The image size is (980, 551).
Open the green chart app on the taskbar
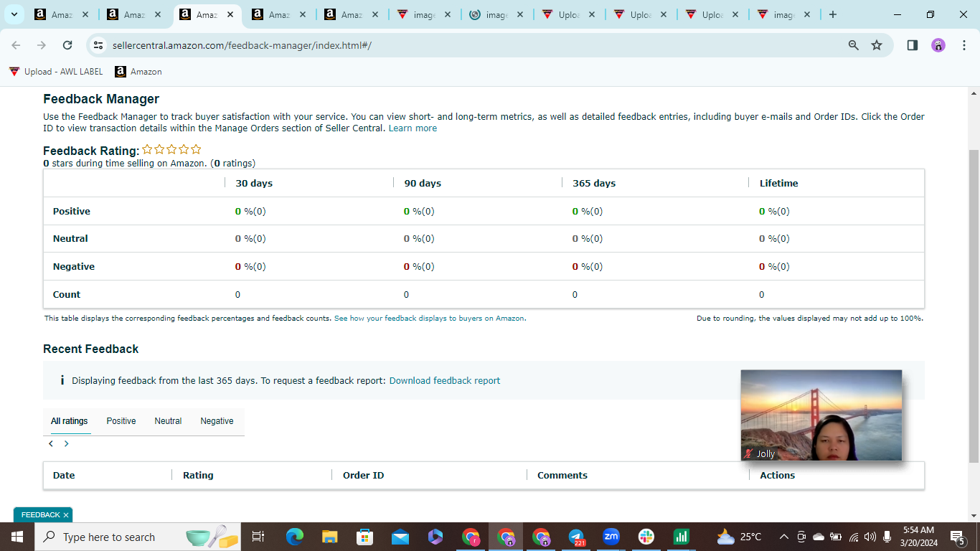click(682, 537)
